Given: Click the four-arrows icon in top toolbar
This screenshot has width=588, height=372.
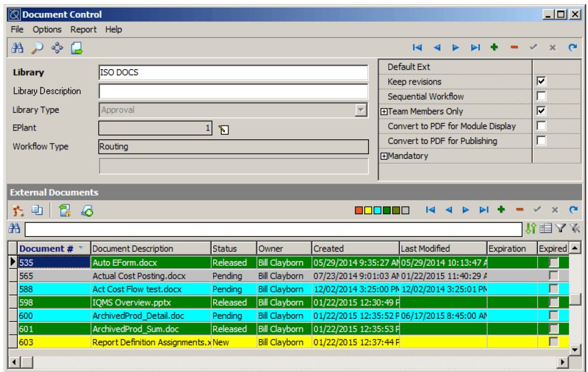Looking at the screenshot, I should (57, 48).
